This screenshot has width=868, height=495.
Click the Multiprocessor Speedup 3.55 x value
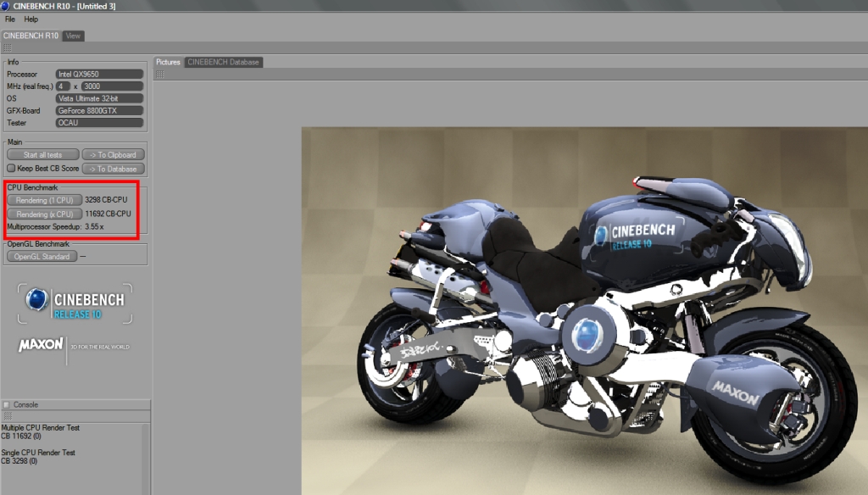(94, 226)
